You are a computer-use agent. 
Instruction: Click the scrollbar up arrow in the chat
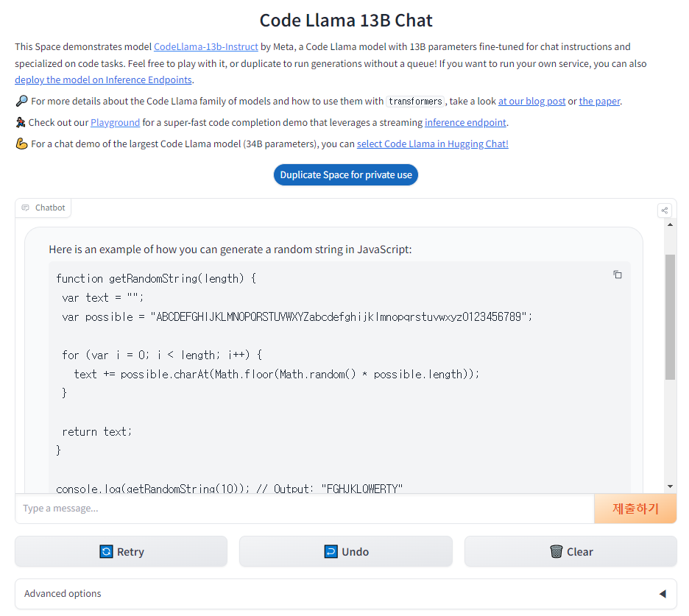tap(670, 224)
